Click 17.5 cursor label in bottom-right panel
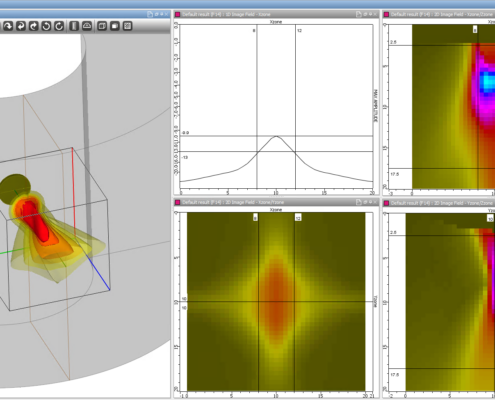The height and width of the screenshot is (400, 495). tap(395, 375)
